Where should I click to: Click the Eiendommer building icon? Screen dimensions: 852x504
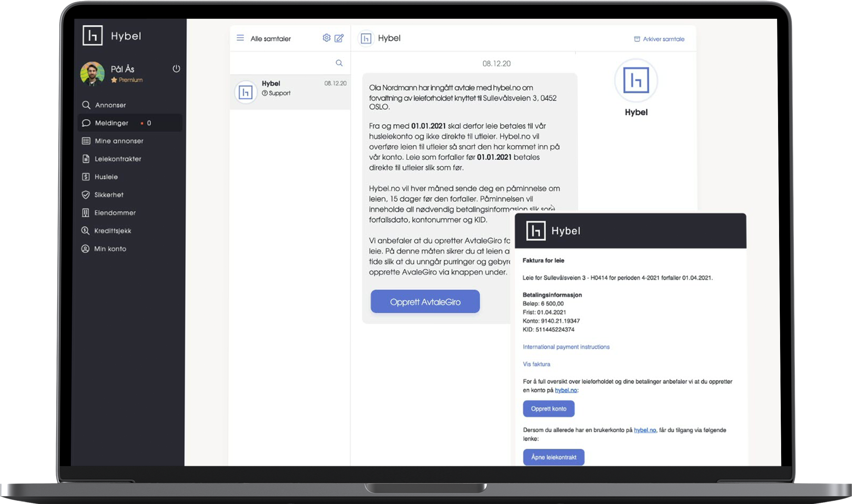[86, 213]
